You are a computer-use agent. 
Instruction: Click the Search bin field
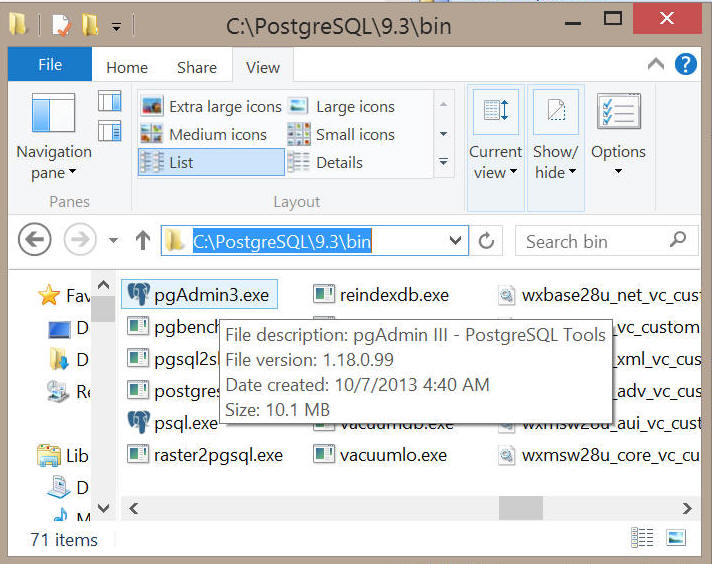tap(606, 241)
